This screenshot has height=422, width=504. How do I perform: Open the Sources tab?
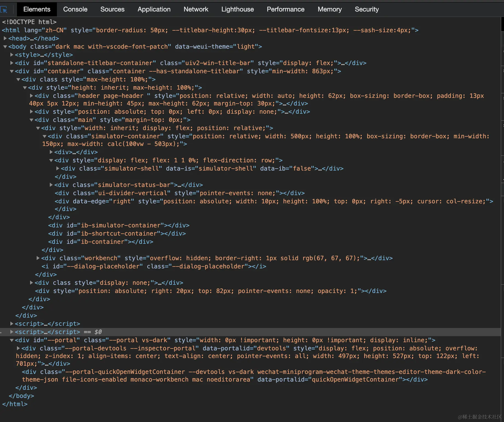tap(112, 9)
